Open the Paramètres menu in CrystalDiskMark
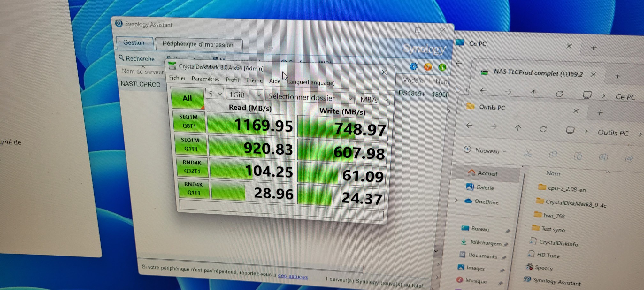The image size is (644, 290). click(205, 79)
